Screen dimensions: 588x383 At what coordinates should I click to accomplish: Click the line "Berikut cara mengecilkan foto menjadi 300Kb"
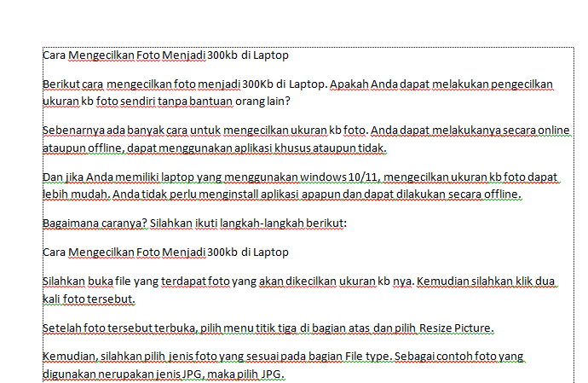click(297, 84)
